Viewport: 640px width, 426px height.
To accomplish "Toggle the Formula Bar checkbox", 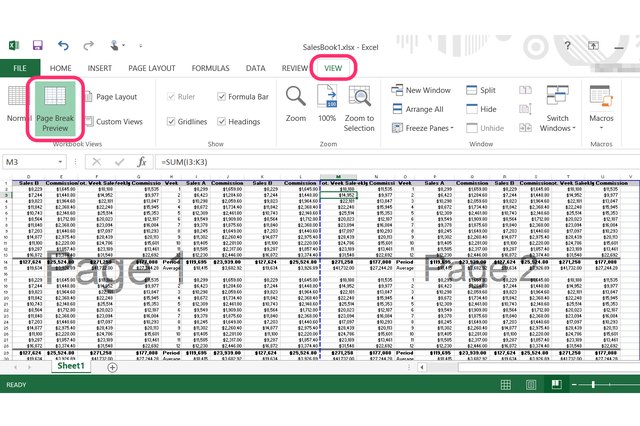I will [221, 97].
